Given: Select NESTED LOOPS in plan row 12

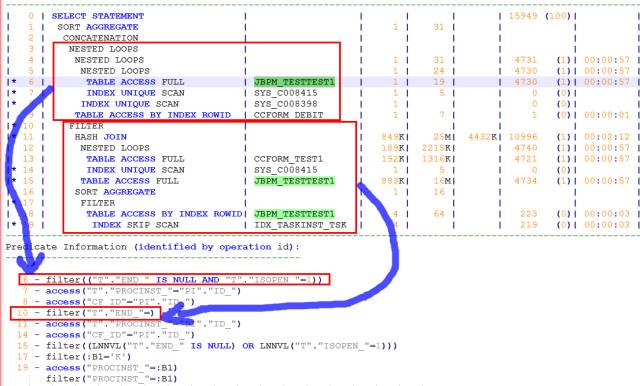Looking at the screenshot, I should click(115, 148).
